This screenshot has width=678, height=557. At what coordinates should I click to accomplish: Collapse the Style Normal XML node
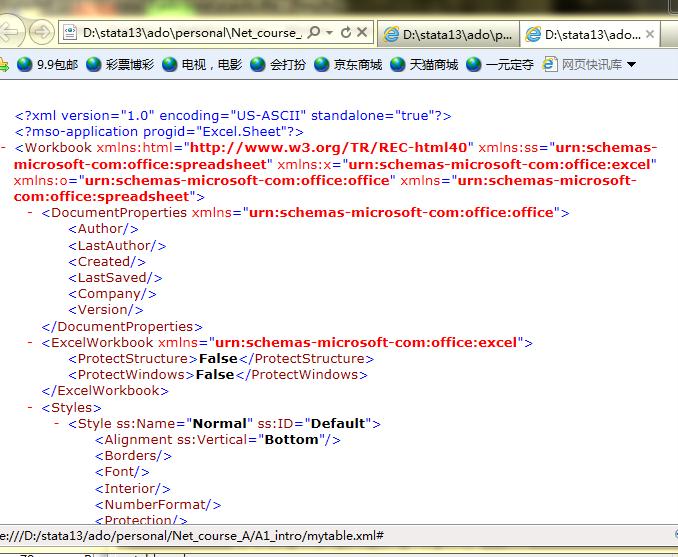click(x=57, y=424)
